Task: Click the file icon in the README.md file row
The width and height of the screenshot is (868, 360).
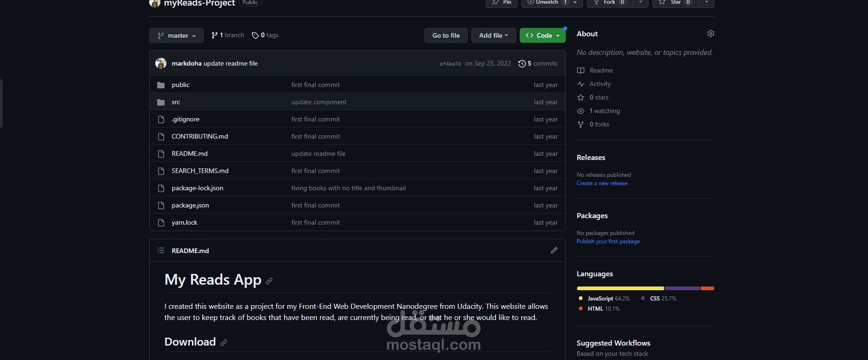Action: coord(161,154)
